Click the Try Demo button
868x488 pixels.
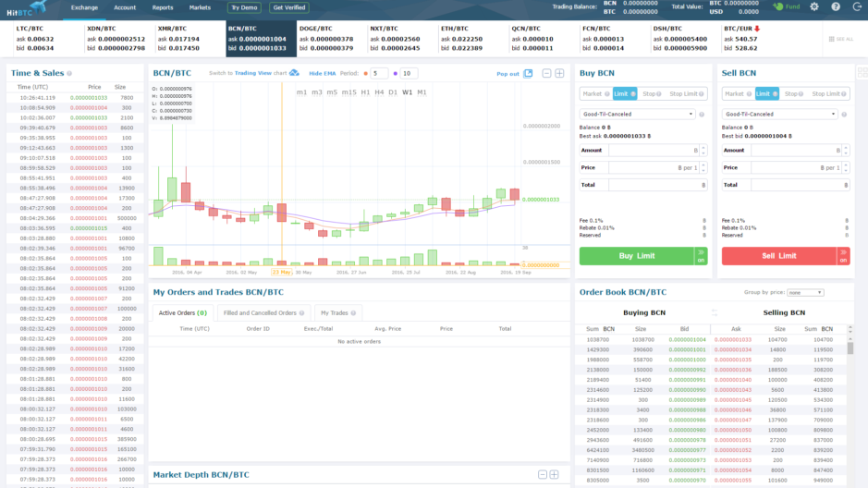tap(244, 7)
